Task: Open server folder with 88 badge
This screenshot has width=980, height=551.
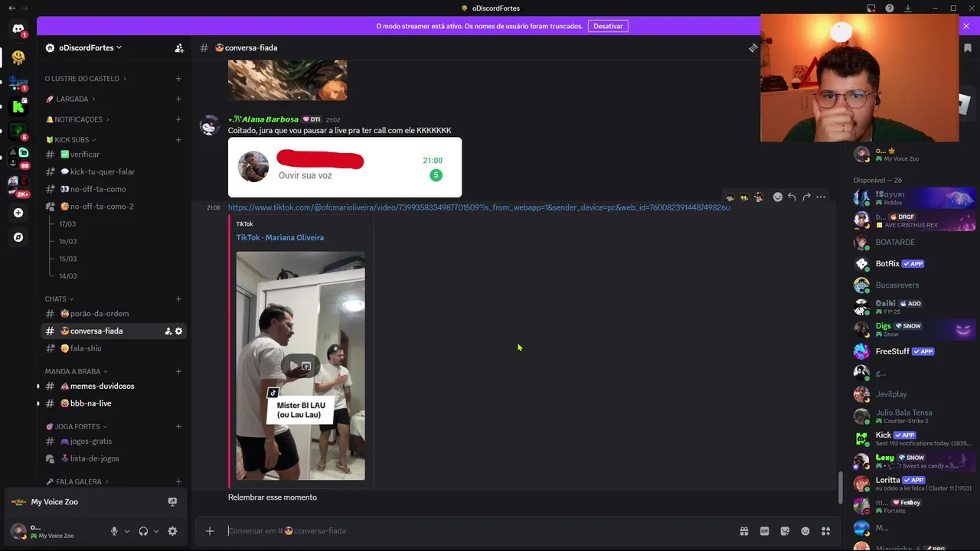Action: 18,156
